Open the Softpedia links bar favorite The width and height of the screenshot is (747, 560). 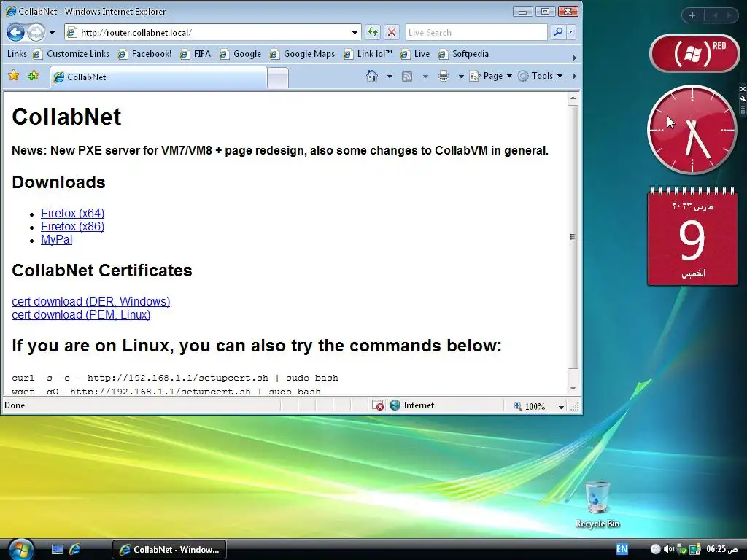pyautogui.click(x=463, y=54)
